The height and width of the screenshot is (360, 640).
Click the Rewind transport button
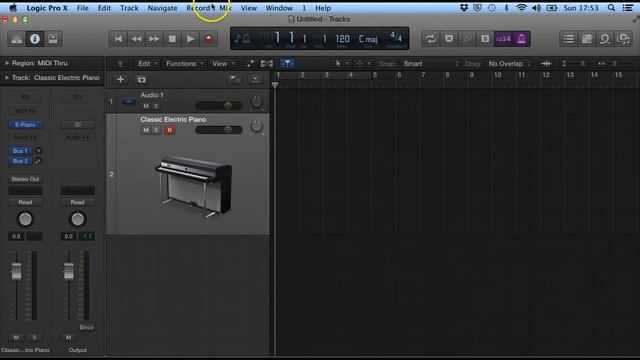136,39
